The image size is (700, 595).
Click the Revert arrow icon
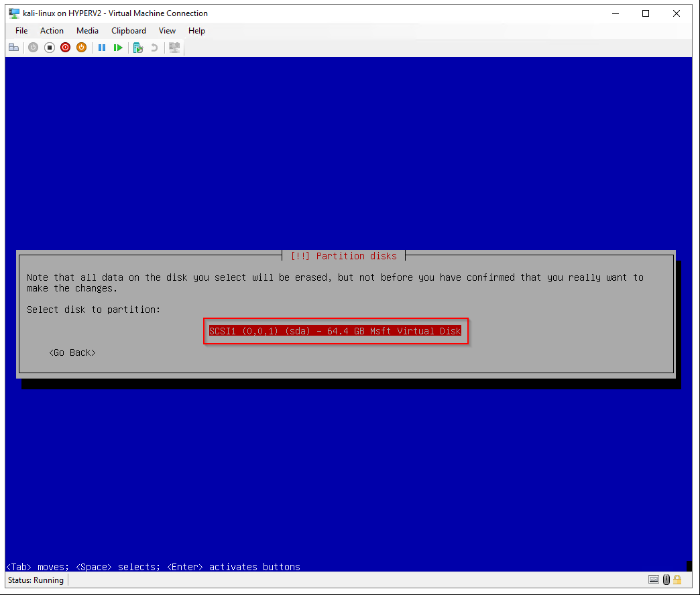(x=154, y=48)
